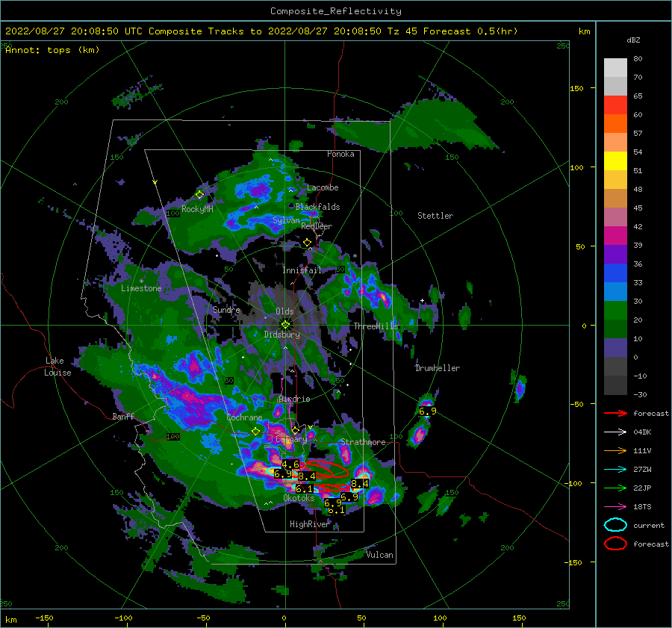The width and height of the screenshot is (672, 628).
Task: Click the bright green swatch between 30 and 20
Action: click(615, 311)
